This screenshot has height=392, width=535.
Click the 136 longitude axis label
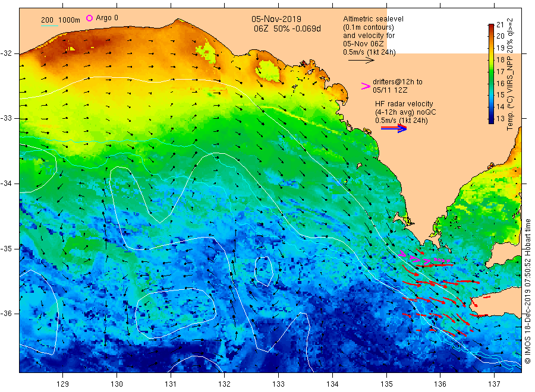[440, 384]
